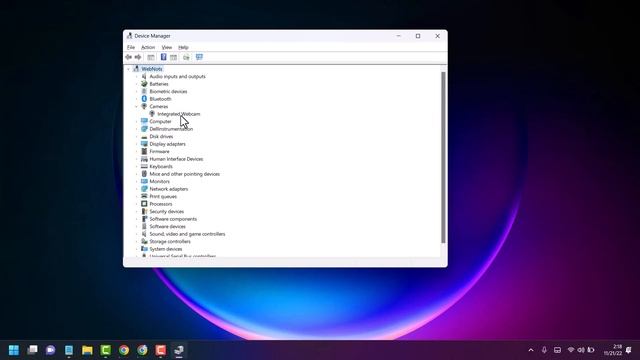The image size is (640, 360).
Task: Show hidden icons with the tray chevron
Action: [531, 350]
